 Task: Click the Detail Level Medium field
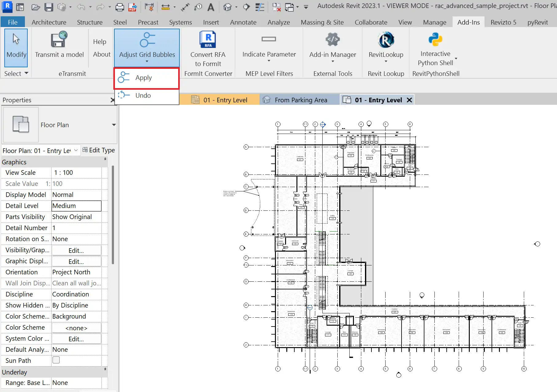[76, 206]
